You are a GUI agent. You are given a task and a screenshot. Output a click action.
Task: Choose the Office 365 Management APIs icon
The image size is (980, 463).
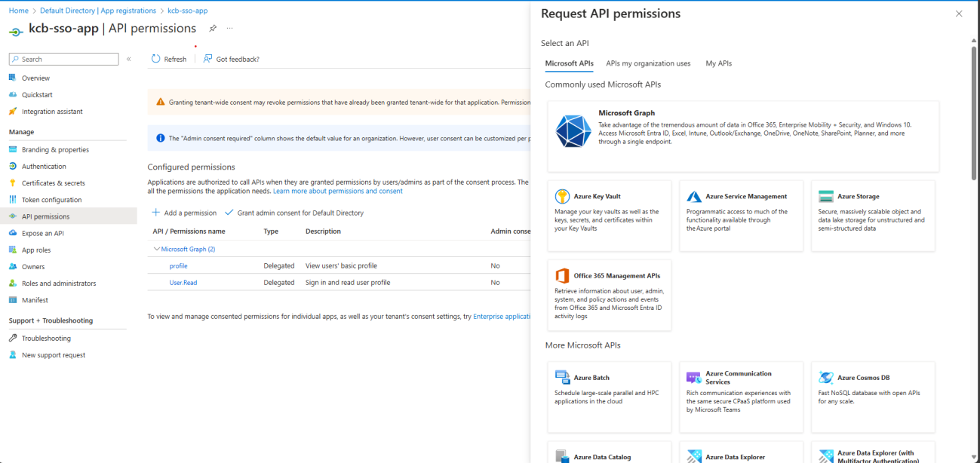(562, 276)
